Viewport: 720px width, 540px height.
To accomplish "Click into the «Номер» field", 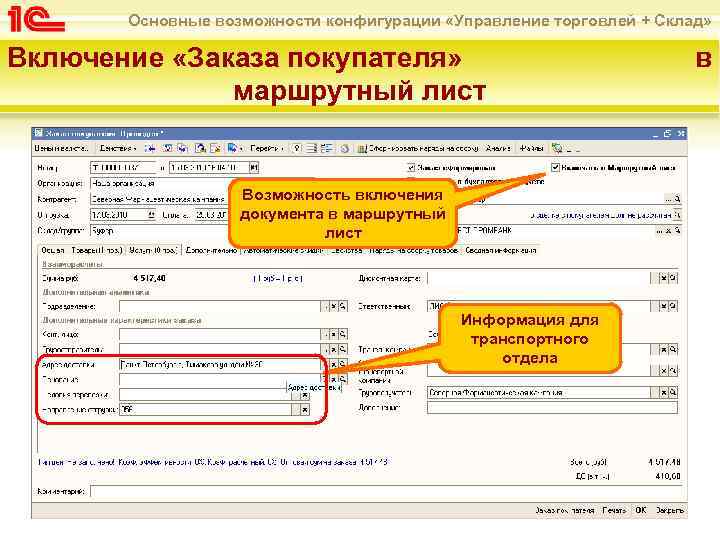I will point(123,168).
